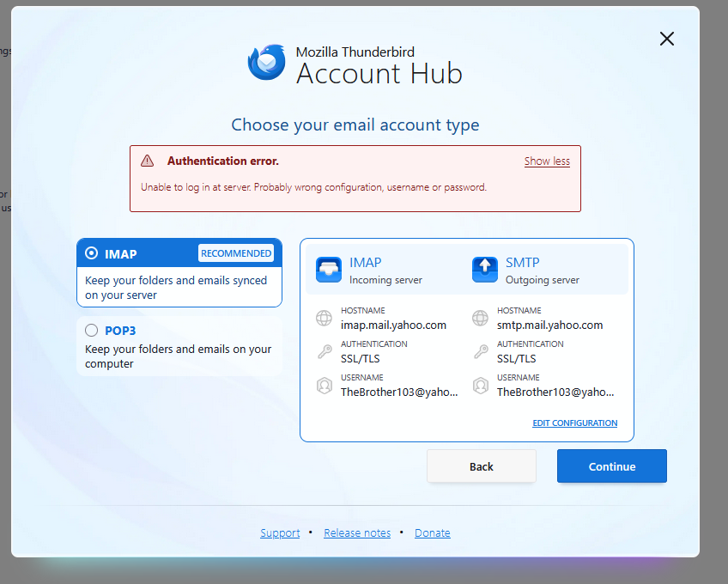Click 'Choose your email account type' heading
Image resolution: width=728 pixels, height=584 pixels.
point(355,125)
